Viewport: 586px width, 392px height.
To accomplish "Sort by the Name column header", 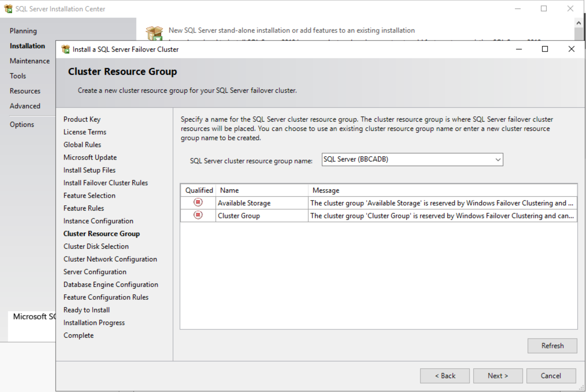I will [262, 190].
